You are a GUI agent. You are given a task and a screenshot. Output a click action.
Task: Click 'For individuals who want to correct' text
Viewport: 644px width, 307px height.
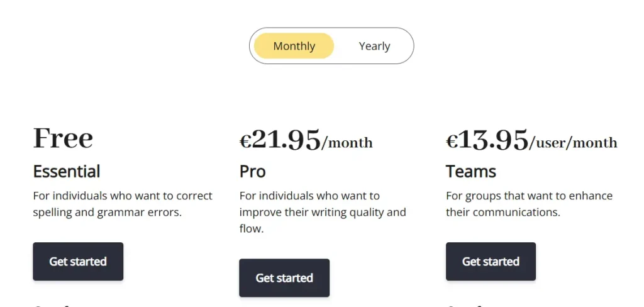tap(123, 196)
